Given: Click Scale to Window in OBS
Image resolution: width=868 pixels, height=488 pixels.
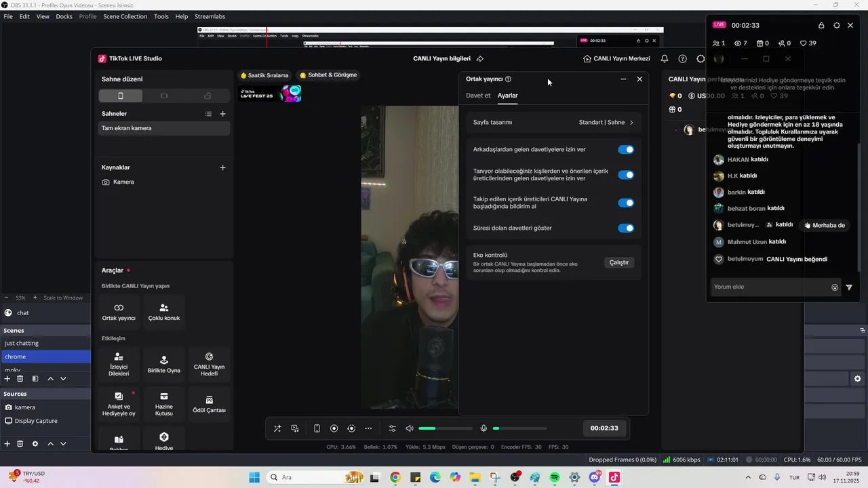Looking at the screenshot, I should coord(63,298).
